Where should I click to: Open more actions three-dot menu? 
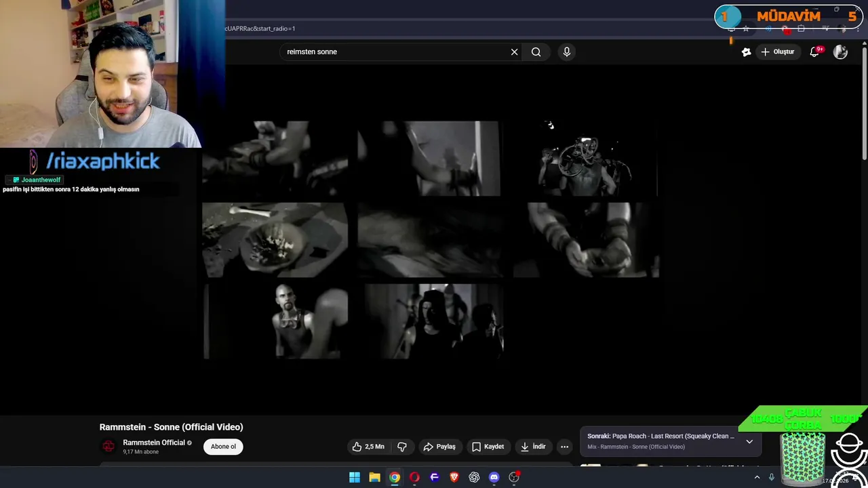pos(564,447)
